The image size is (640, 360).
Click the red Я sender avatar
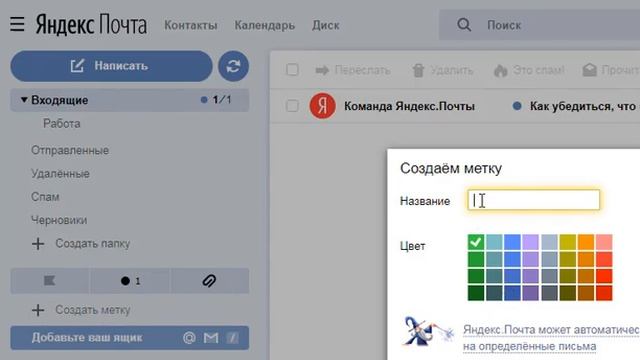click(322, 106)
